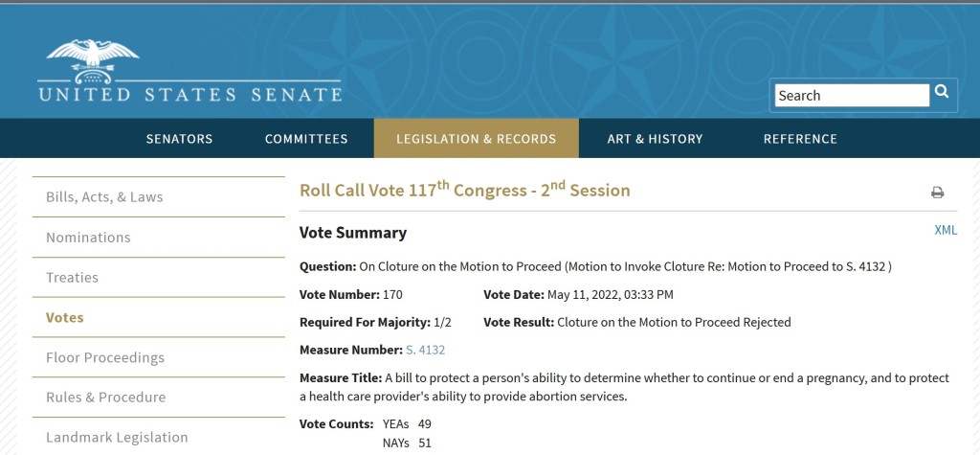Click the United States Senate title text
The width and height of the screenshot is (980, 455).
click(189, 95)
